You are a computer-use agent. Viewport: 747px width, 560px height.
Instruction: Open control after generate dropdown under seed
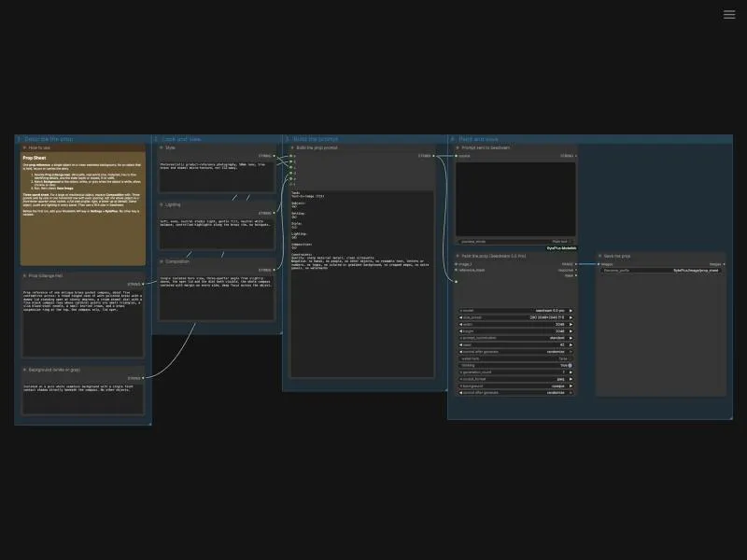click(x=516, y=352)
